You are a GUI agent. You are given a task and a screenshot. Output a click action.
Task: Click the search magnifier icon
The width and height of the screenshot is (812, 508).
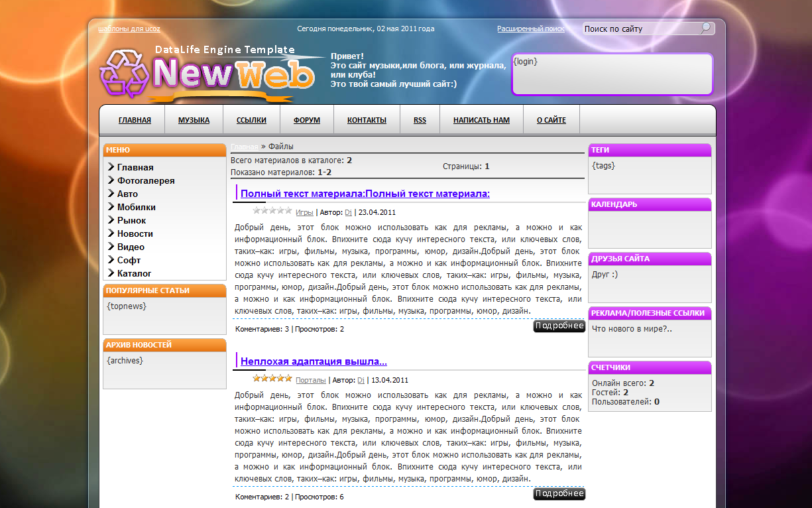(706, 28)
